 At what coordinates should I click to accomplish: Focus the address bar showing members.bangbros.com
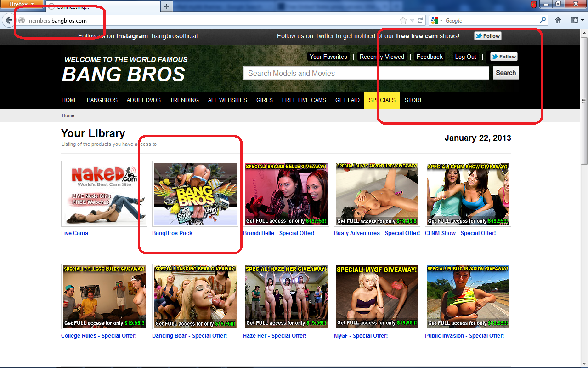point(207,21)
